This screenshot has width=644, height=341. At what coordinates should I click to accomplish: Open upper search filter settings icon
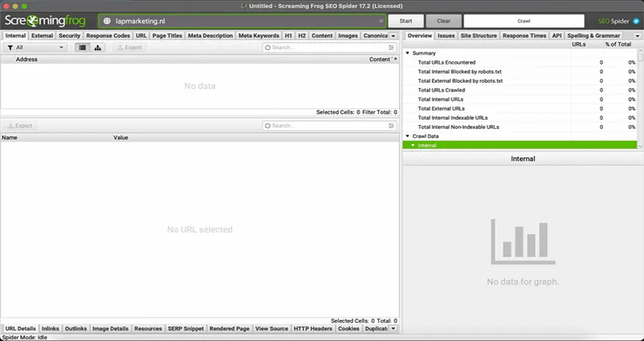[392, 48]
